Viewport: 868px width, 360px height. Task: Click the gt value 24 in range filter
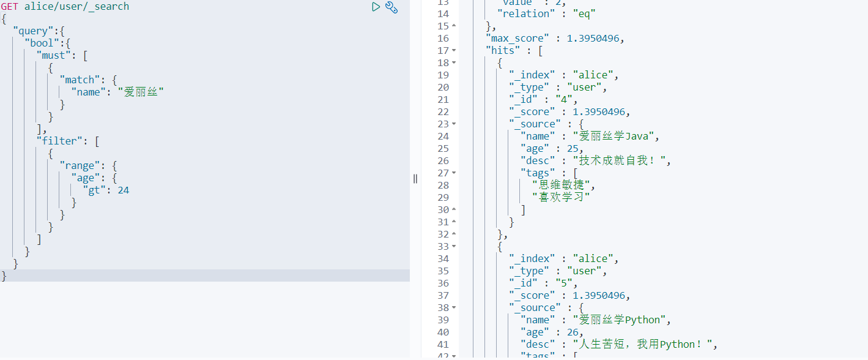pos(123,190)
